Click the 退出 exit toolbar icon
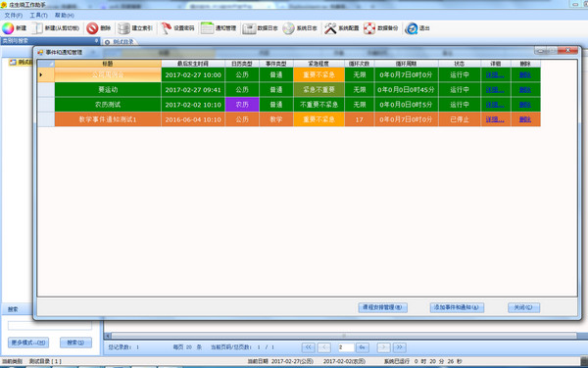The height and width of the screenshot is (368, 588). point(412,28)
